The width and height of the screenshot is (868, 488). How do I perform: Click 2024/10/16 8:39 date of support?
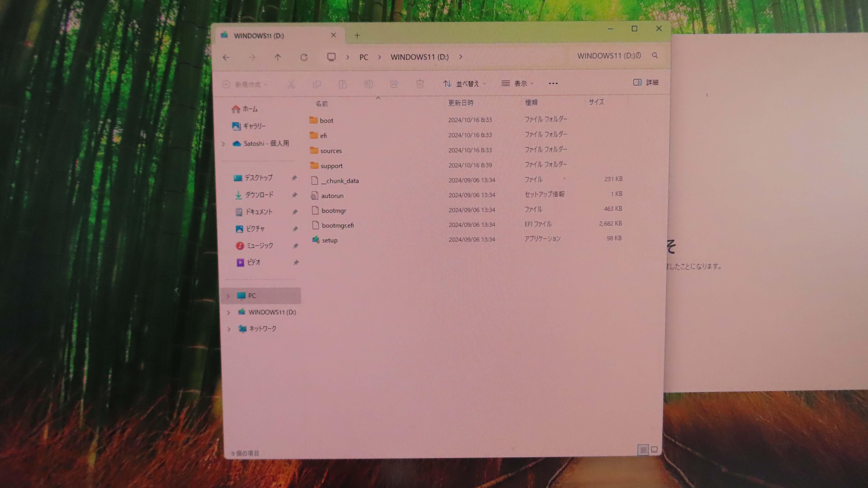[x=470, y=165]
